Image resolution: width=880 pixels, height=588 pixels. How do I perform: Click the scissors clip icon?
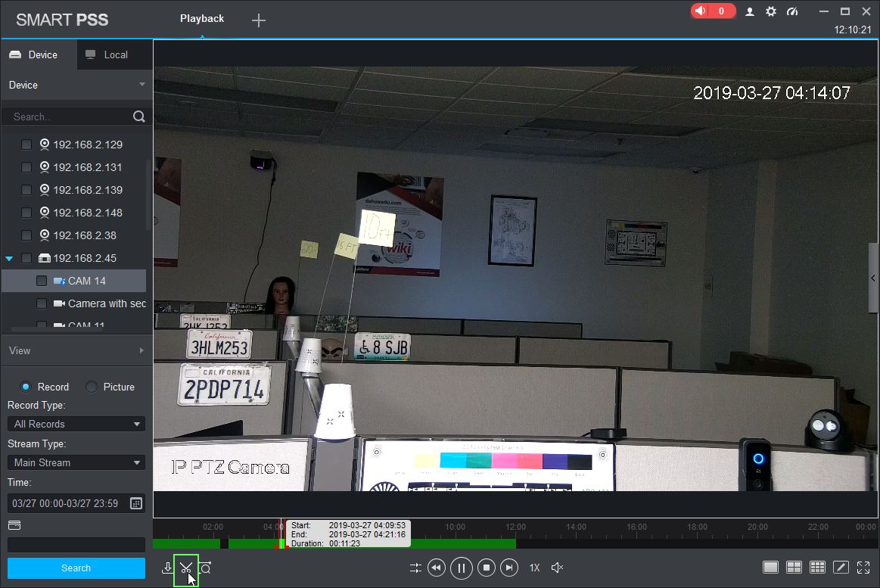tap(186, 568)
